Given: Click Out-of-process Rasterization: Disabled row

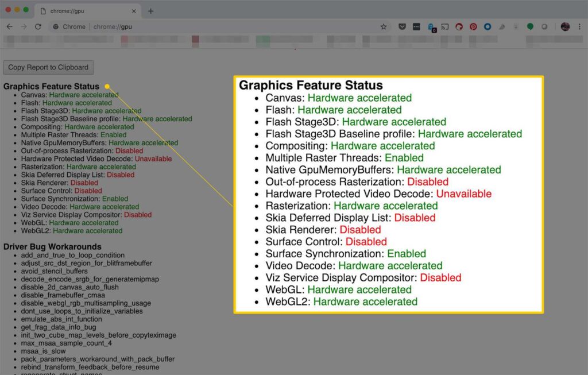Looking at the screenshot, I should pyautogui.click(x=82, y=151).
